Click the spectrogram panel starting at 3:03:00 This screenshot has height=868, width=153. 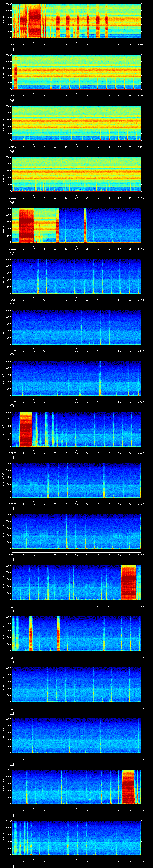pyautogui.click(x=77, y=736)
